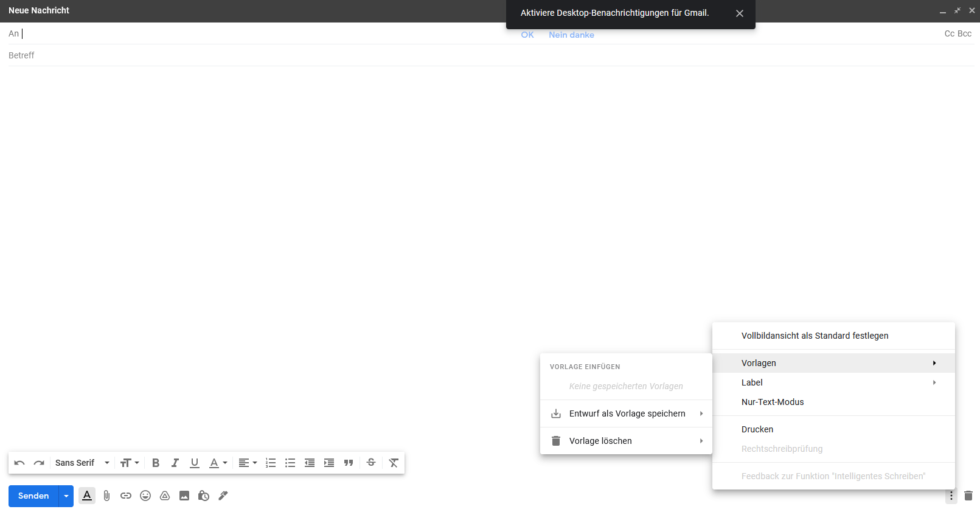
Task: Increase the indent level
Action: (329, 463)
